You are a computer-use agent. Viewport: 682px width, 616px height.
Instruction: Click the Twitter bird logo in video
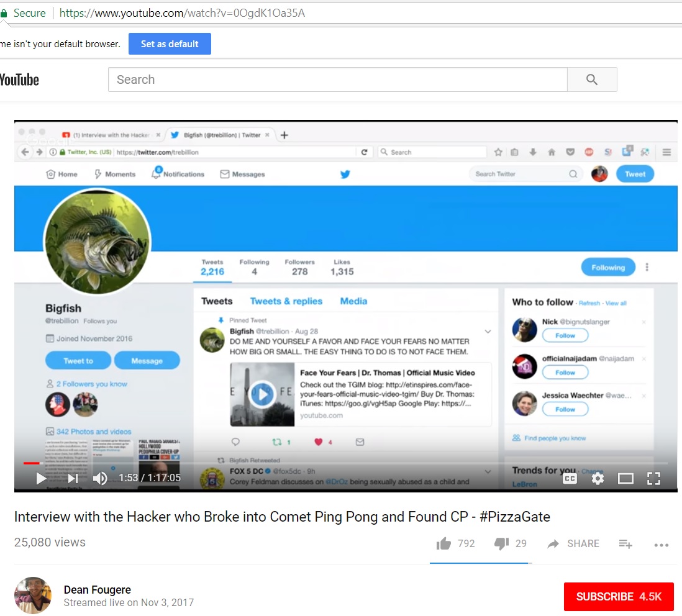point(345,174)
